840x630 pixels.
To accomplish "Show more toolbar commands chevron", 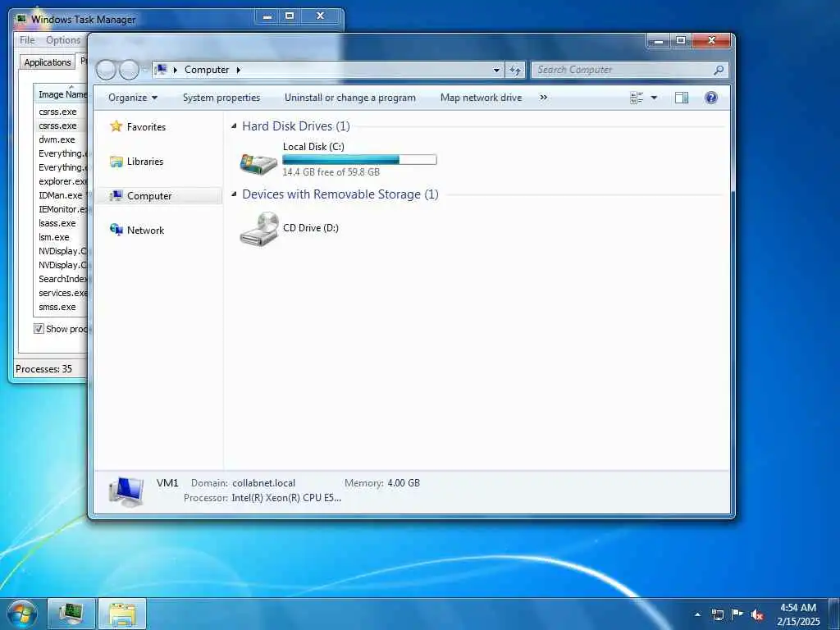I will (544, 98).
